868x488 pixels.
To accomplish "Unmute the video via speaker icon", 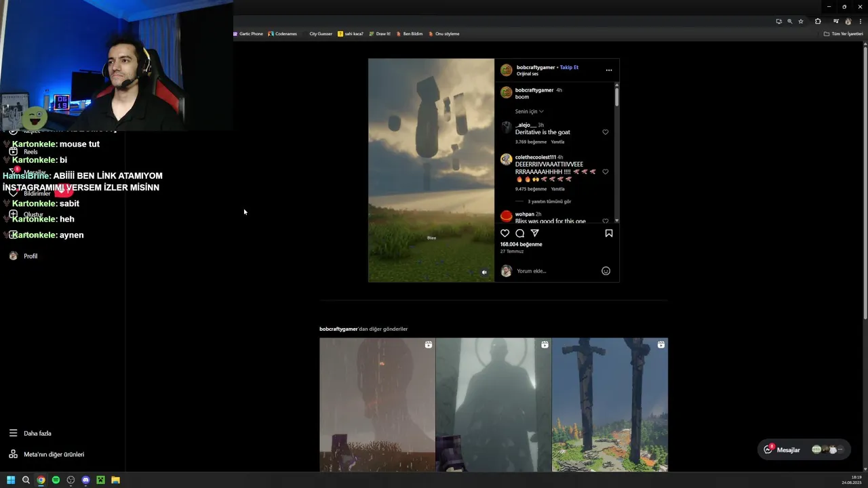I will pos(484,272).
